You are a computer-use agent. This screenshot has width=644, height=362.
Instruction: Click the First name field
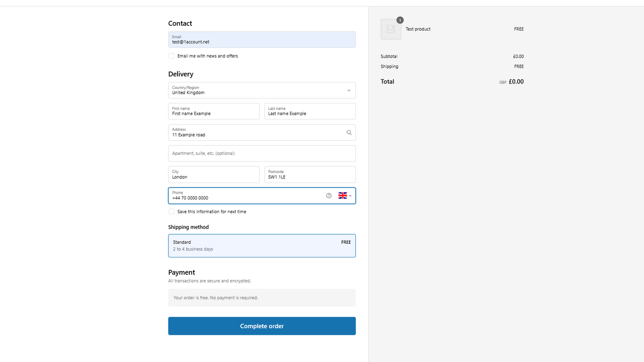(214, 111)
